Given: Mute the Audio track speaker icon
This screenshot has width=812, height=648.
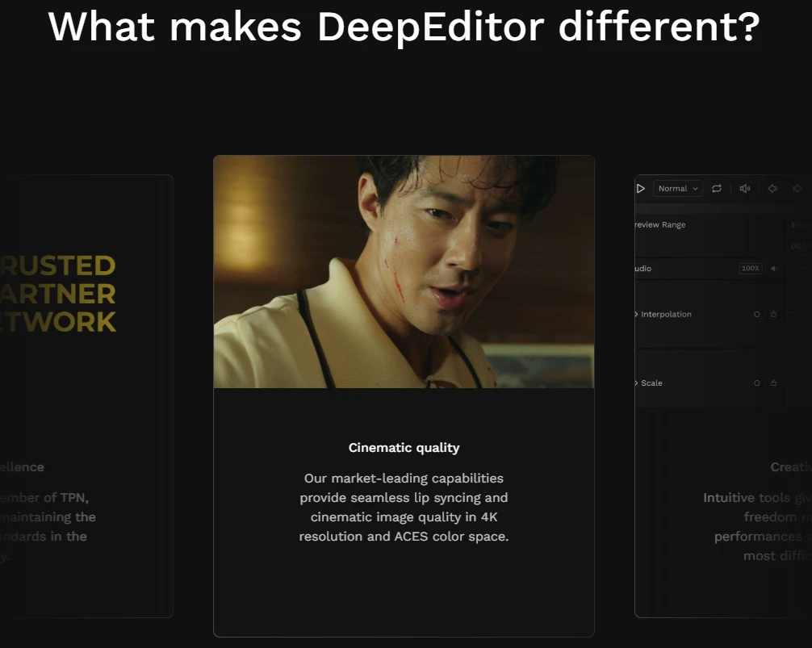Looking at the screenshot, I should coord(774,269).
